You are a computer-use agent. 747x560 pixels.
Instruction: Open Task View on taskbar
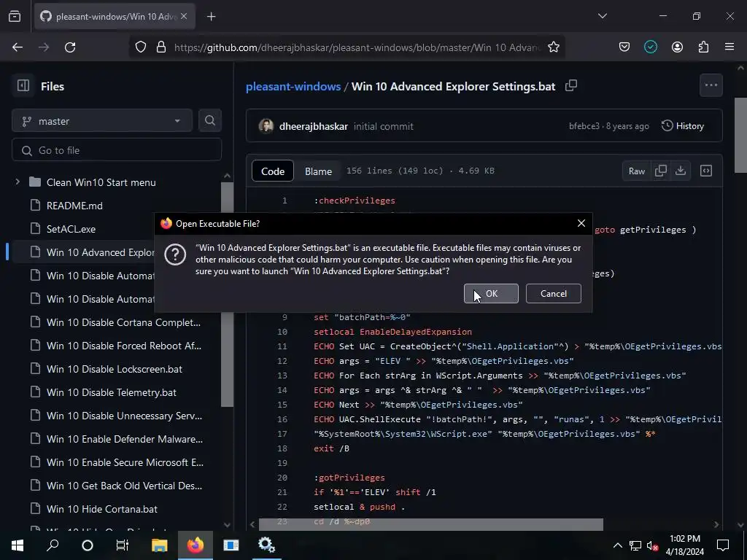tap(123, 545)
